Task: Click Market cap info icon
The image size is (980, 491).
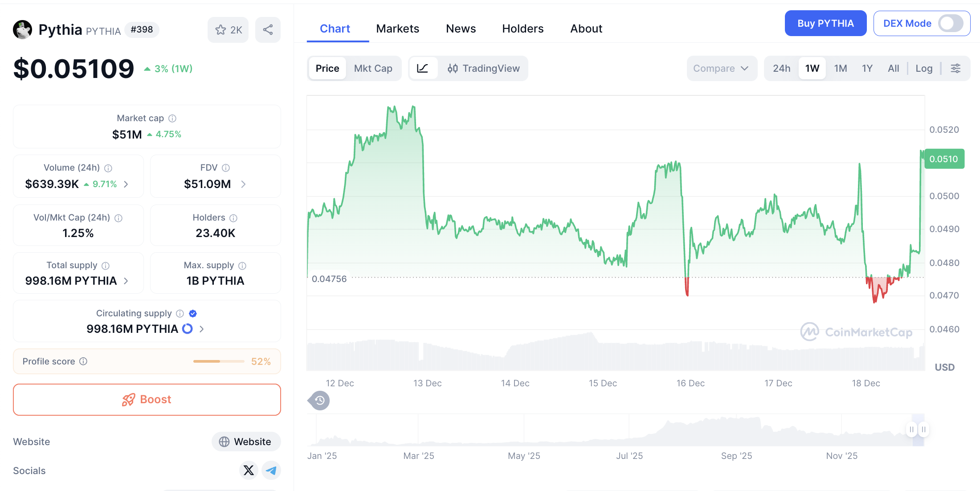Action: click(x=172, y=118)
